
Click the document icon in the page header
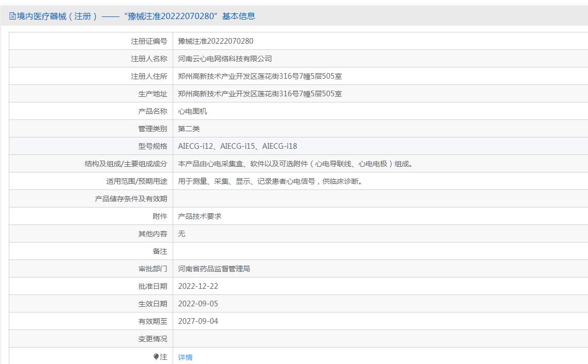point(12,16)
